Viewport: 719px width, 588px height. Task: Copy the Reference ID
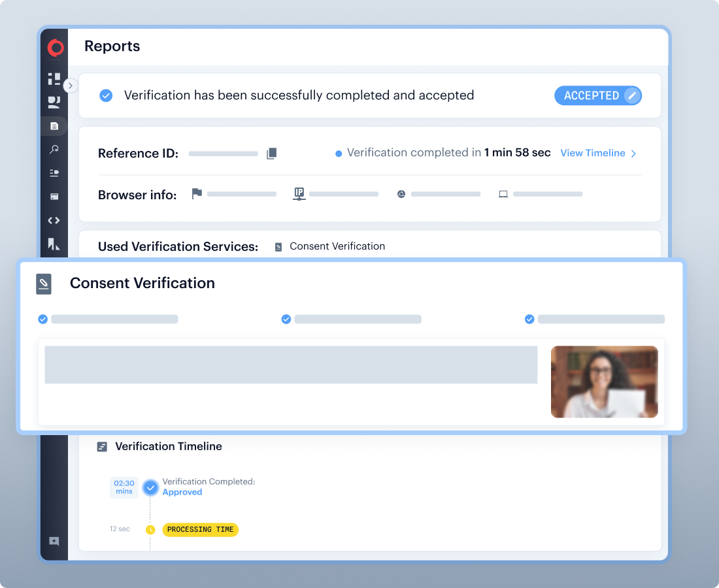coord(272,154)
